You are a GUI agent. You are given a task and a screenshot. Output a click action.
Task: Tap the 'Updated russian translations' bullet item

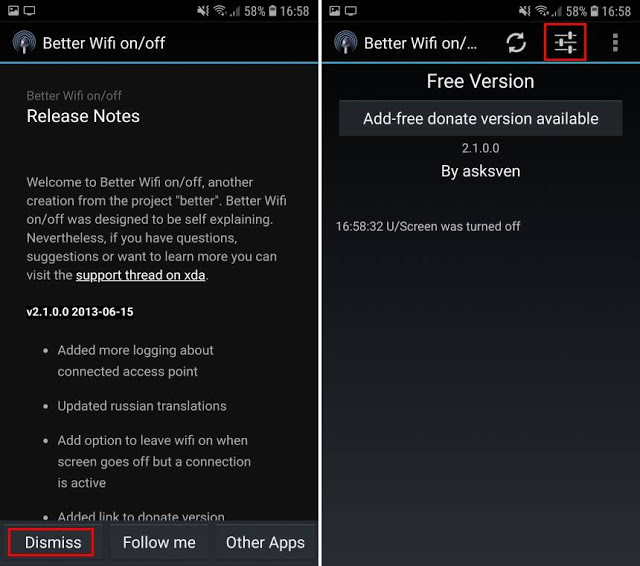[141, 406]
